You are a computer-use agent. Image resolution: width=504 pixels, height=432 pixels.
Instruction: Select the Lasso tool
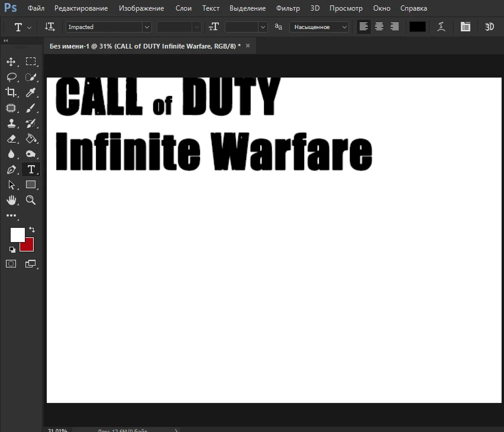(x=11, y=76)
